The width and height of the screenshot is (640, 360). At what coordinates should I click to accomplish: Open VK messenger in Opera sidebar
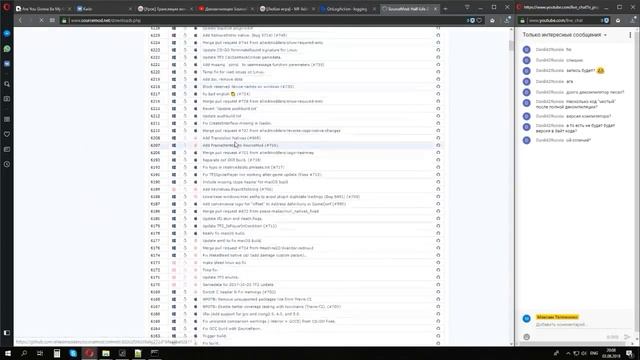click(x=7, y=64)
